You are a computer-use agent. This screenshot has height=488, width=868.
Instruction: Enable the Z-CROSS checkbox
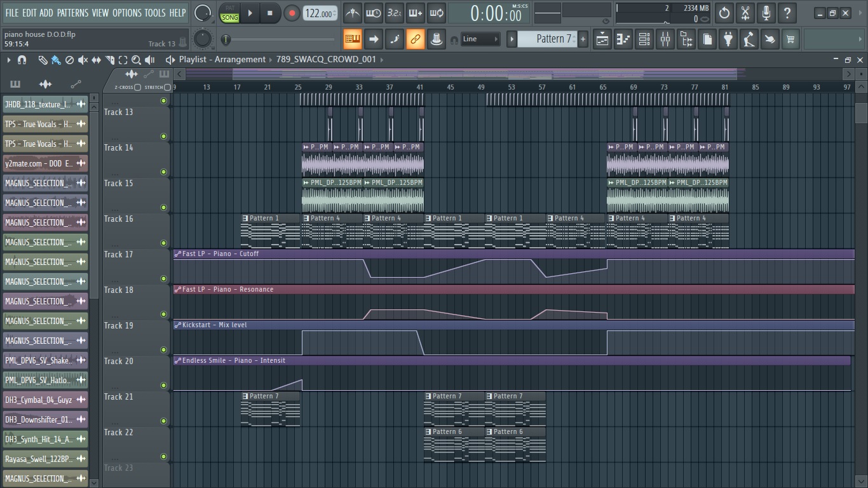point(137,87)
